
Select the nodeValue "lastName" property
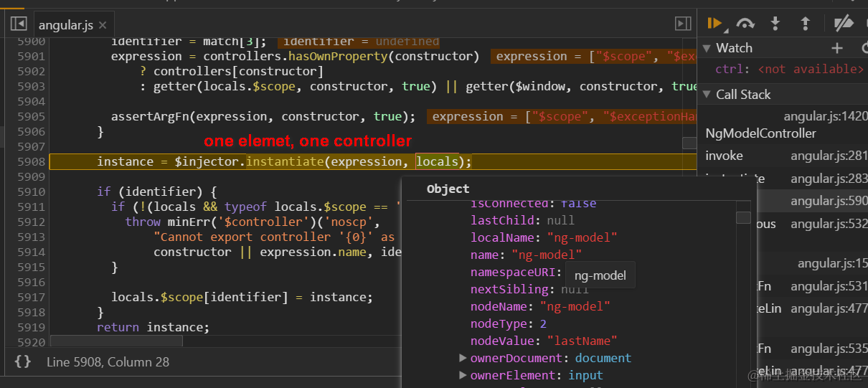[x=544, y=341]
